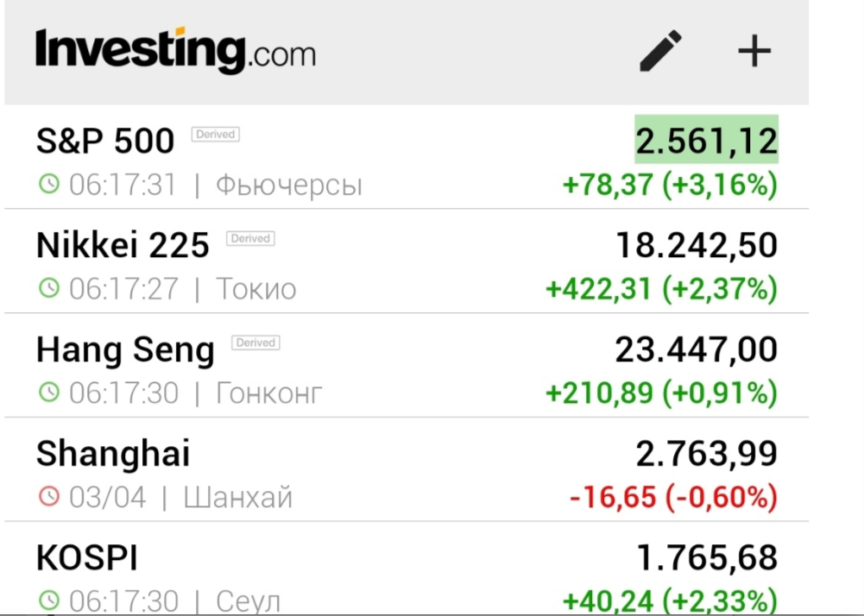The image size is (864, 616).
Task: Click the red clock icon in the Shanghai row
Action: (49, 496)
